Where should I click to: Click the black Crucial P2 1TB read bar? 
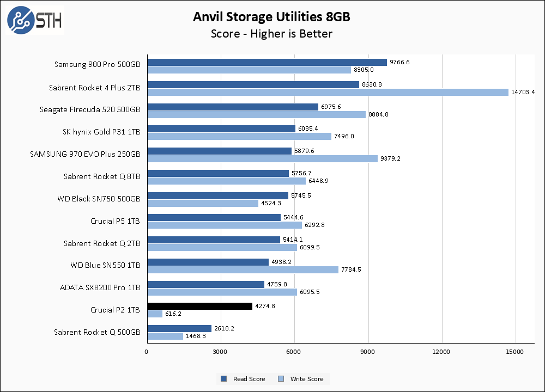[199, 307]
